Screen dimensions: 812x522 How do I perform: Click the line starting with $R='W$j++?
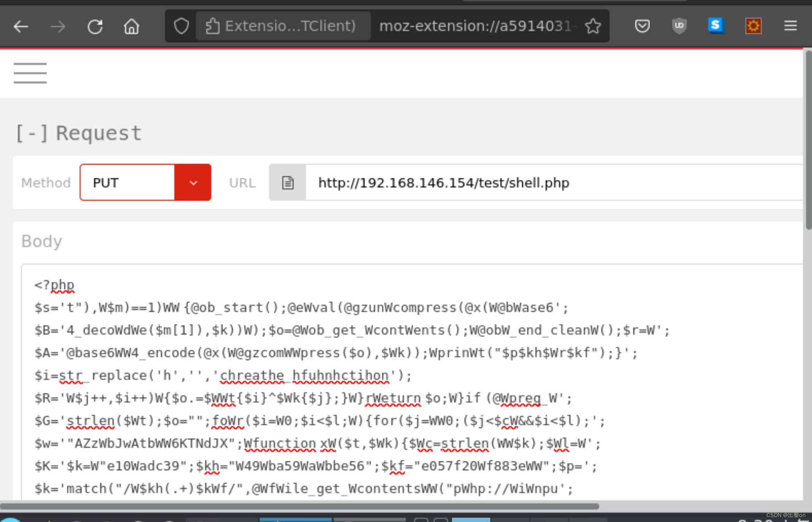(303, 398)
